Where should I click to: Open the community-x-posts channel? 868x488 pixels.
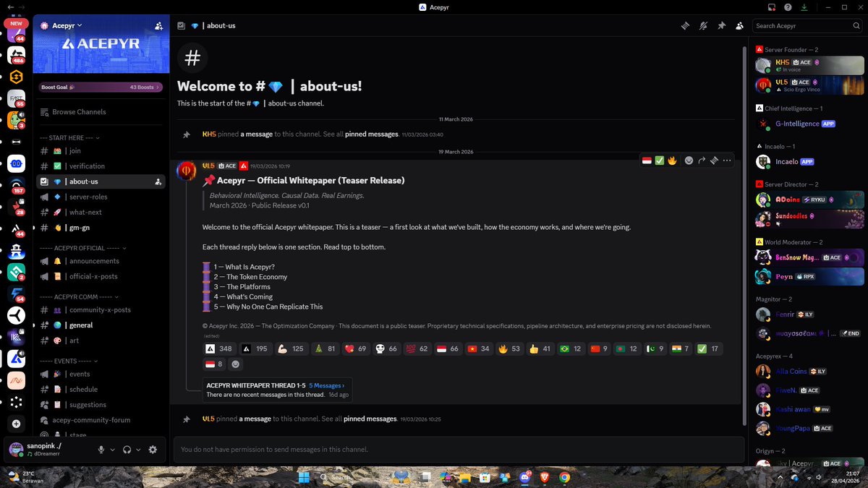(x=101, y=309)
